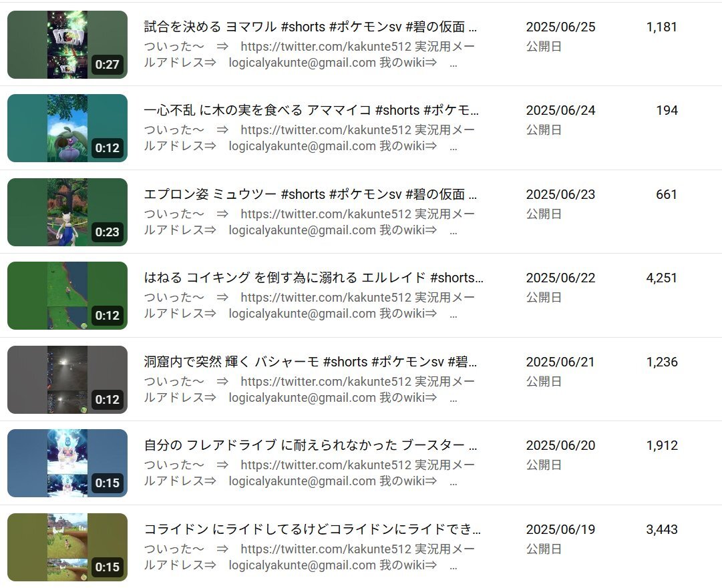The height and width of the screenshot is (588, 722).
Task: Click the 4,251 view count
Action: tap(661, 278)
